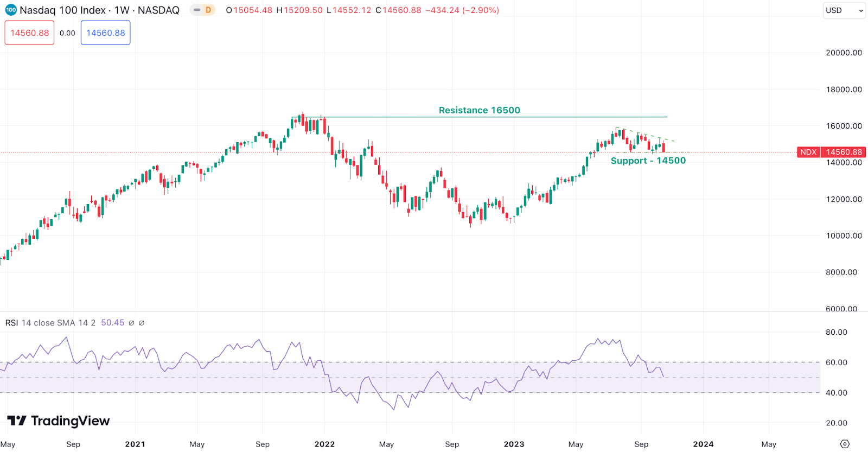Click the RSI value 50.45
Viewport: 868px width, 452px height.
112,323
